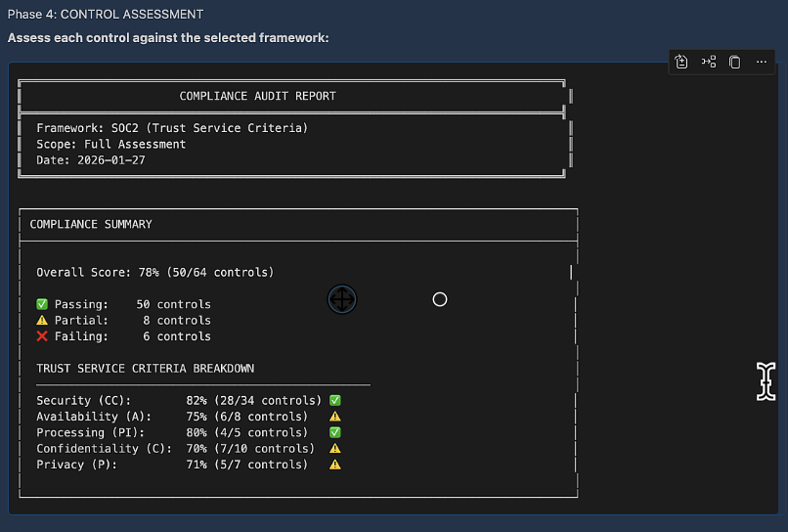Click the Scope: Full Assessment line

pyautogui.click(x=110, y=144)
